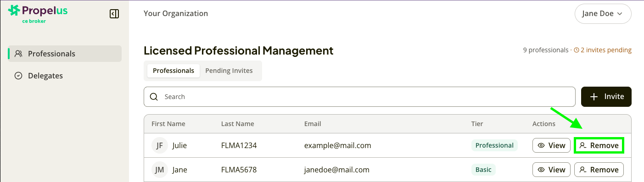Open the Jane Doe account dropdown
This screenshot has width=644, height=182.
click(x=603, y=14)
